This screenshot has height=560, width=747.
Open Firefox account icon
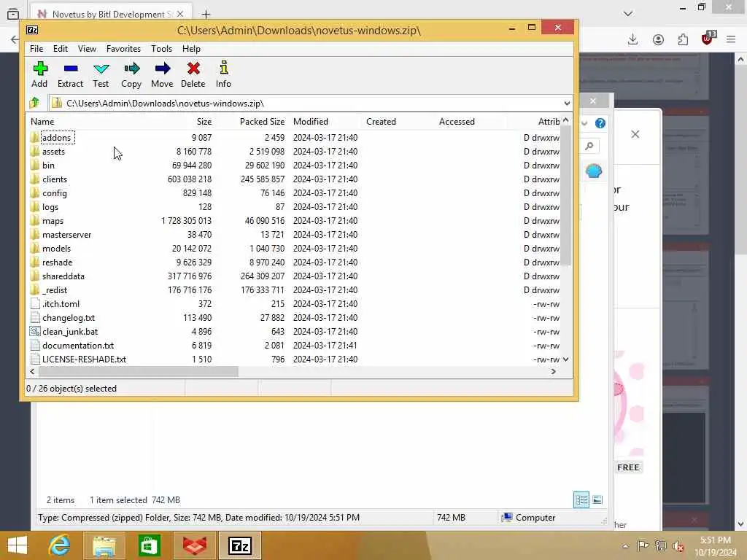[x=658, y=39]
